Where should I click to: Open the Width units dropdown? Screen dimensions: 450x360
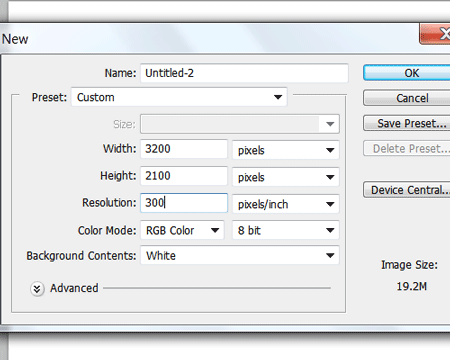coord(286,150)
